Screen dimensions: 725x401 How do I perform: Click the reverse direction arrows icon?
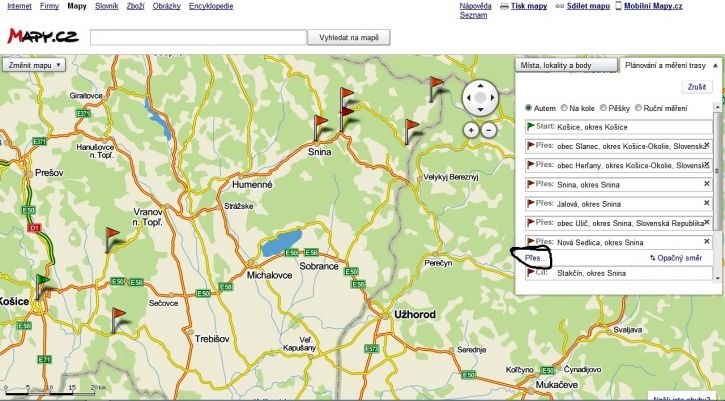tap(652, 258)
